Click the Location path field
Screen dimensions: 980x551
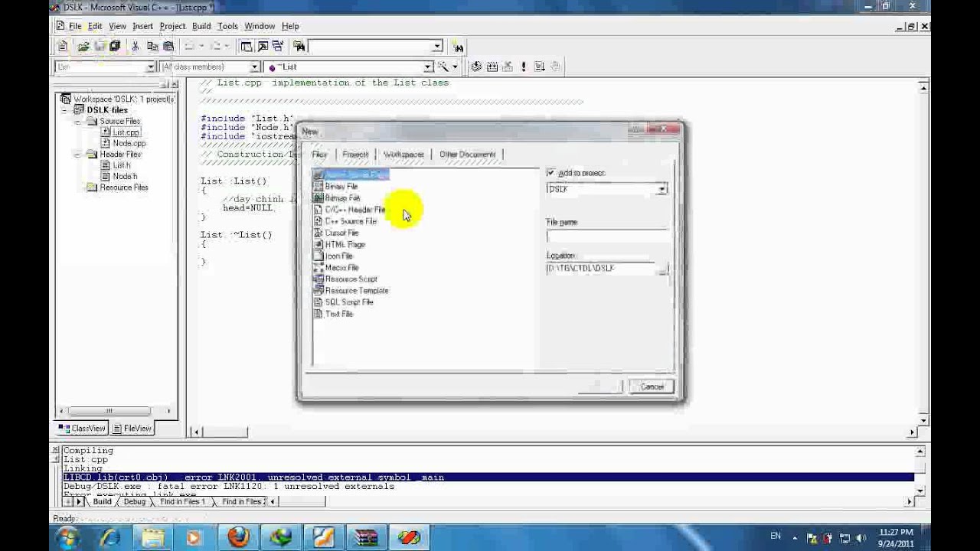tap(601, 269)
